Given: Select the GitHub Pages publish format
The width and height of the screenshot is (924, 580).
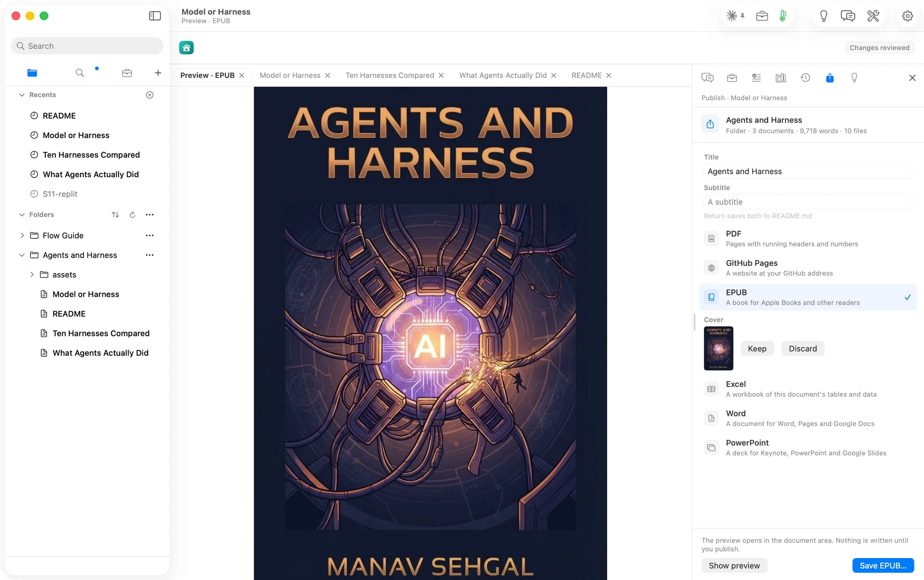Looking at the screenshot, I should click(x=807, y=268).
